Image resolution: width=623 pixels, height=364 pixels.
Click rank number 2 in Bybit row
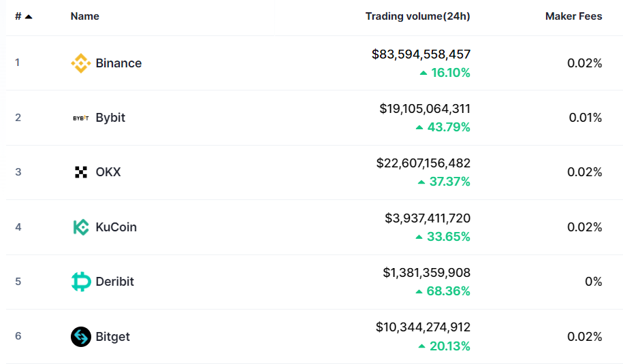tap(18, 118)
